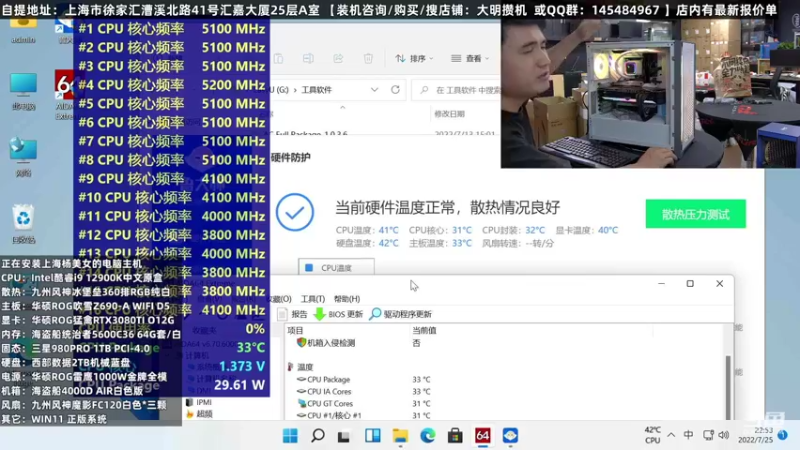Click the 主板温度 33°C reading
Viewport: 800px width, 450px height.
pos(440,243)
